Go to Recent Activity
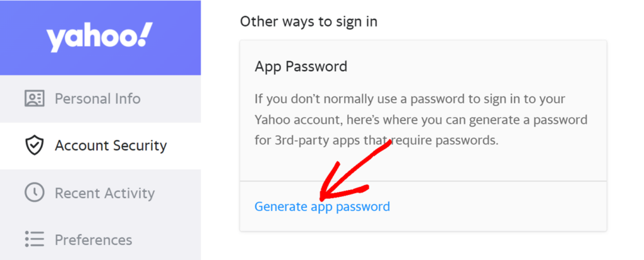 (100, 193)
